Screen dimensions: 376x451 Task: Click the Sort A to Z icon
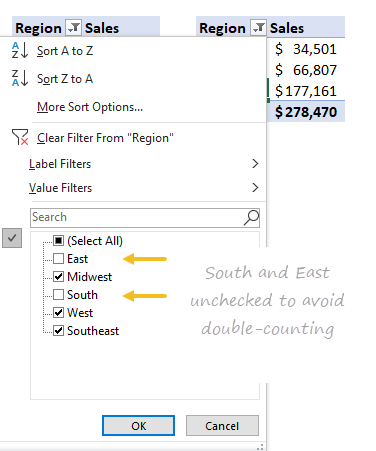click(x=20, y=51)
